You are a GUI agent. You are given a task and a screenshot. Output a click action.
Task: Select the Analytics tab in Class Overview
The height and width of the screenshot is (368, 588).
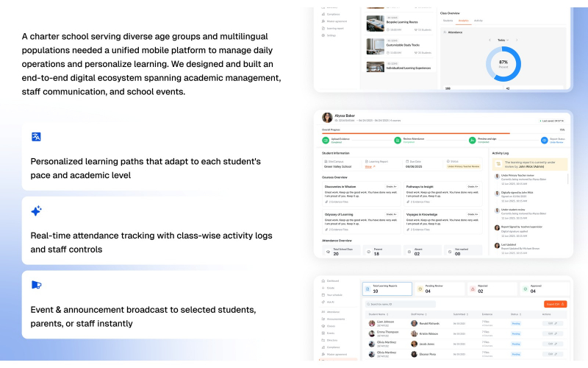(x=464, y=21)
